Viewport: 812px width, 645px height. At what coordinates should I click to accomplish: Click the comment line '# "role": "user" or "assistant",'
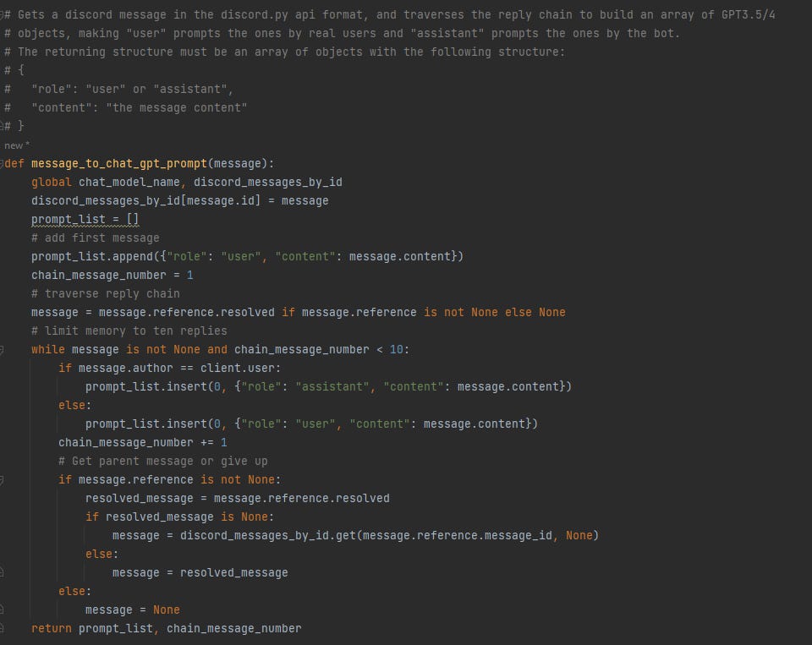119,89
